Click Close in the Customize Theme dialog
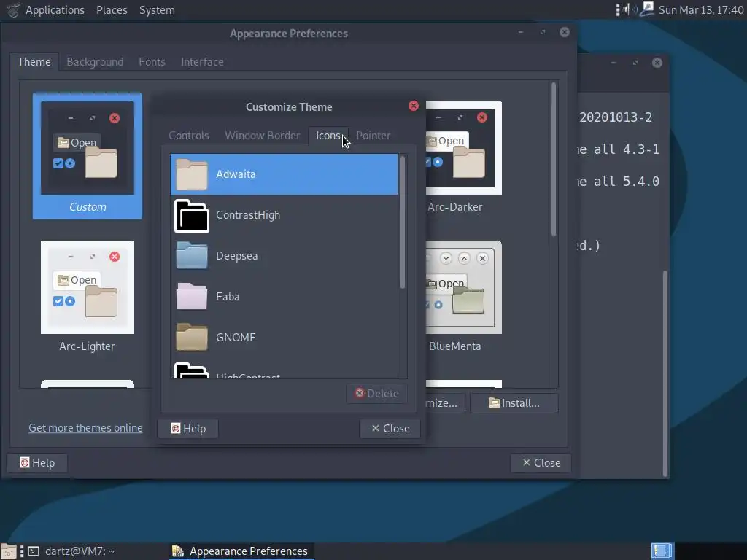This screenshot has width=747, height=560. click(x=390, y=429)
